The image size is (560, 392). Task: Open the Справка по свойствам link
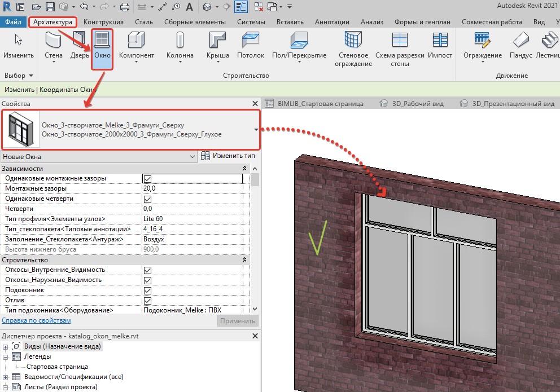click(x=36, y=320)
